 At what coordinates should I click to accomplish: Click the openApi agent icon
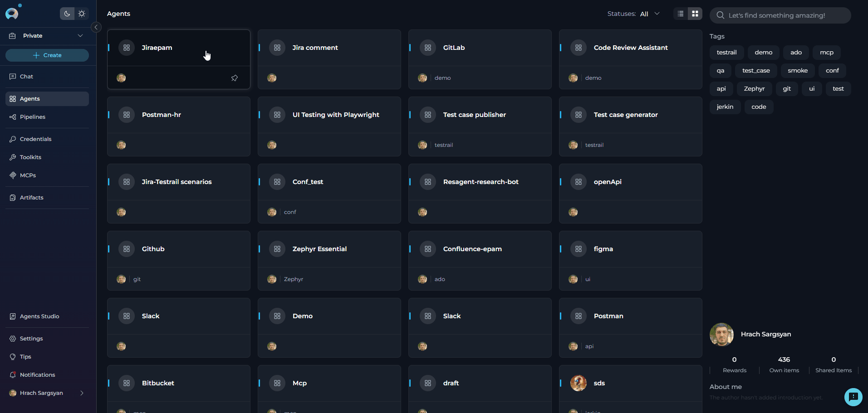[x=579, y=182]
